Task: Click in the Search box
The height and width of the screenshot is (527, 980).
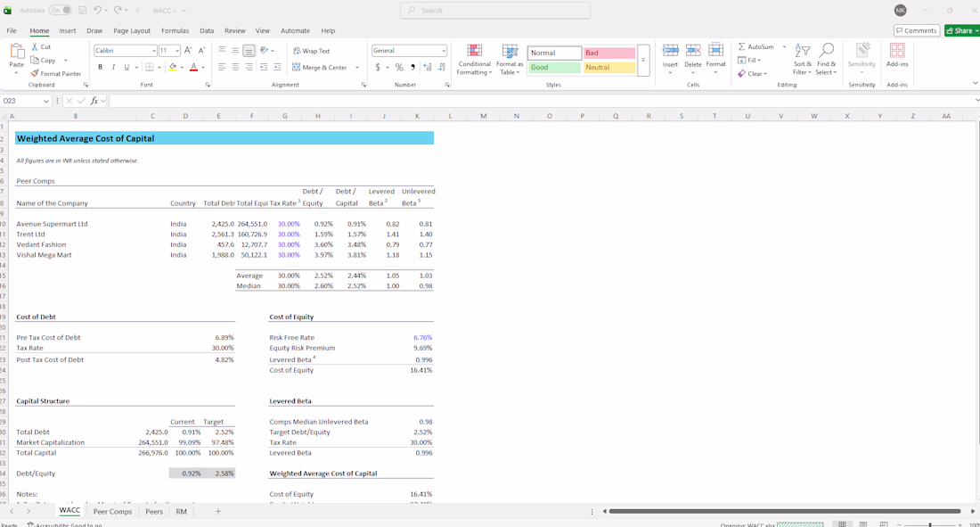Action: 495,11
